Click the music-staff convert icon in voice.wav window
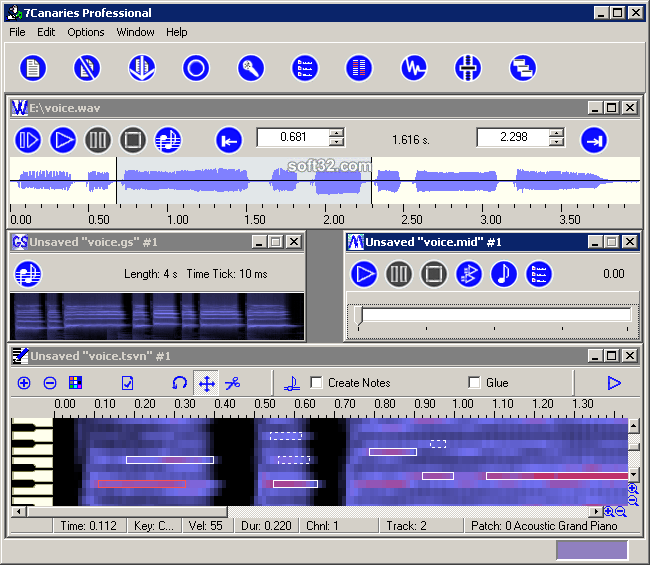This screenshot has width=650, height=565. [168, 140]
